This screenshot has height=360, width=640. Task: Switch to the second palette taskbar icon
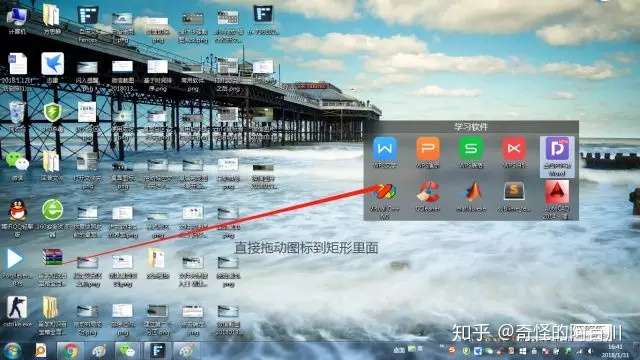(186, 351)
